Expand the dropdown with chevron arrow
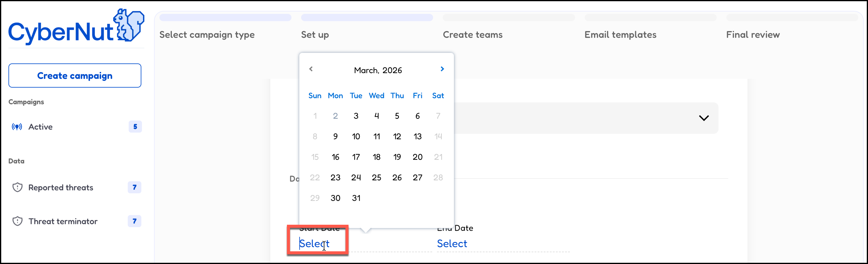 [x=704, y=118]
